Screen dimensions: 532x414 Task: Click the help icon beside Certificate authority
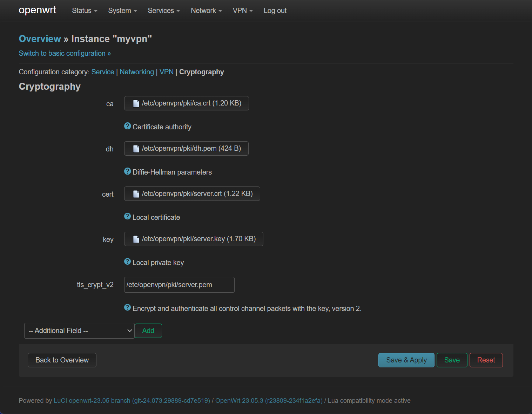pyautogui.click(x=127, y=126)
